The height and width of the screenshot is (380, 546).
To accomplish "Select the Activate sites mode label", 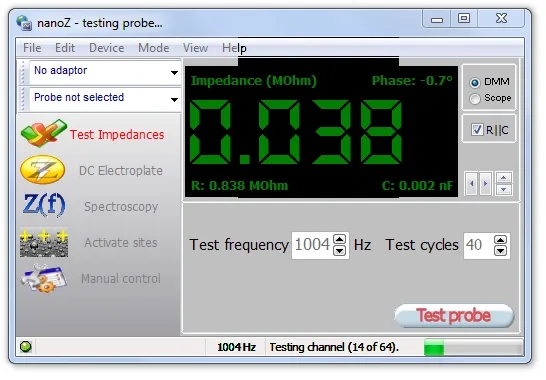I will [x=121, y=242].
